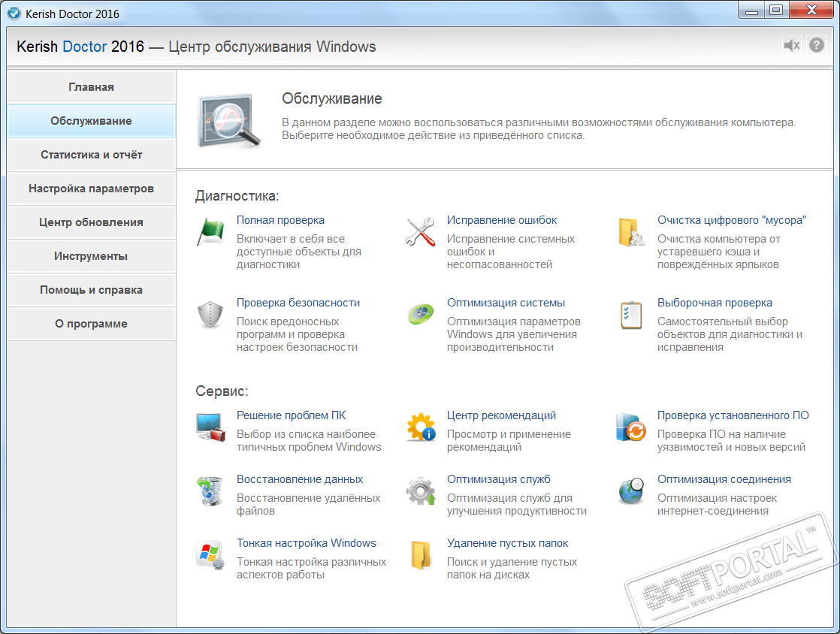
Task: Open the Инструменты section
Action: pyautogui.click(x=91, y=256)
